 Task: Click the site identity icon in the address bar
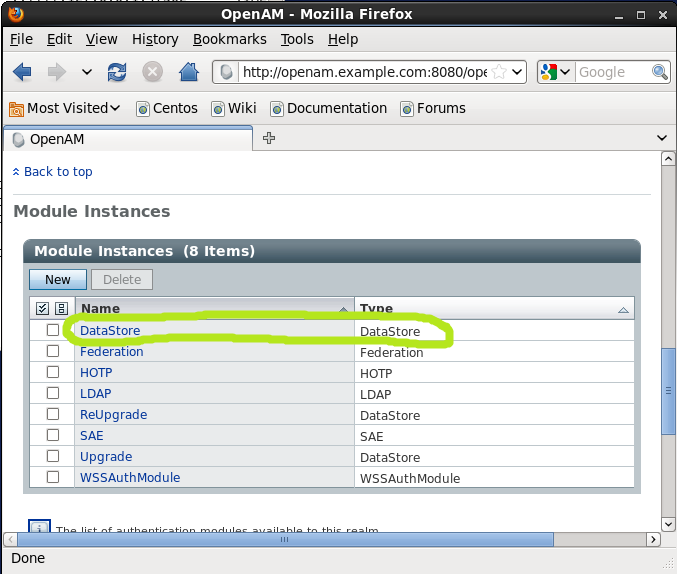226,72
